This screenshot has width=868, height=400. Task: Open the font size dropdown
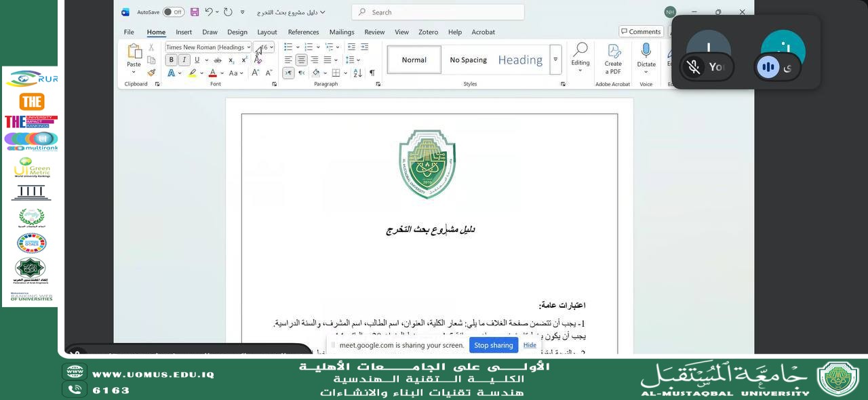click(271, 47)
